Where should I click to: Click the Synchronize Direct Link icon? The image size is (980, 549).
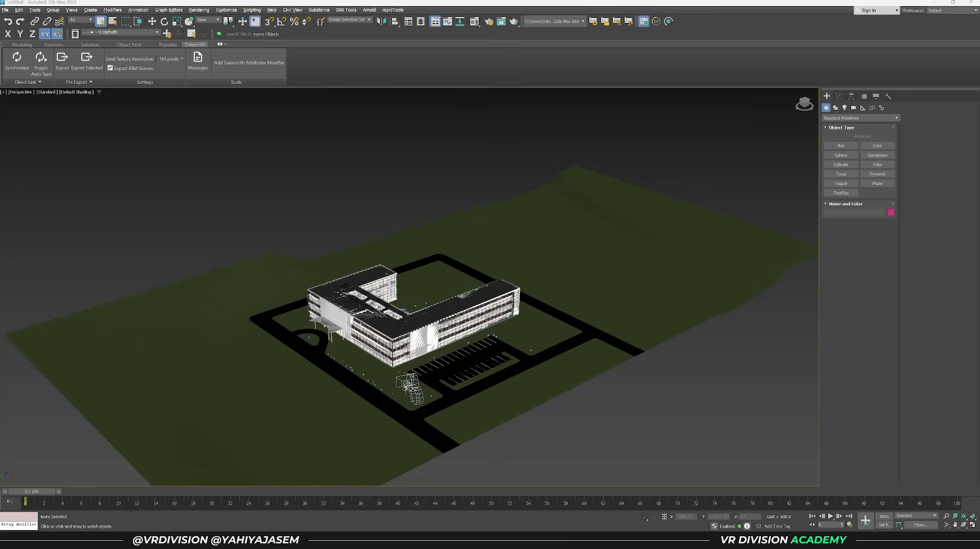[17, 57]
